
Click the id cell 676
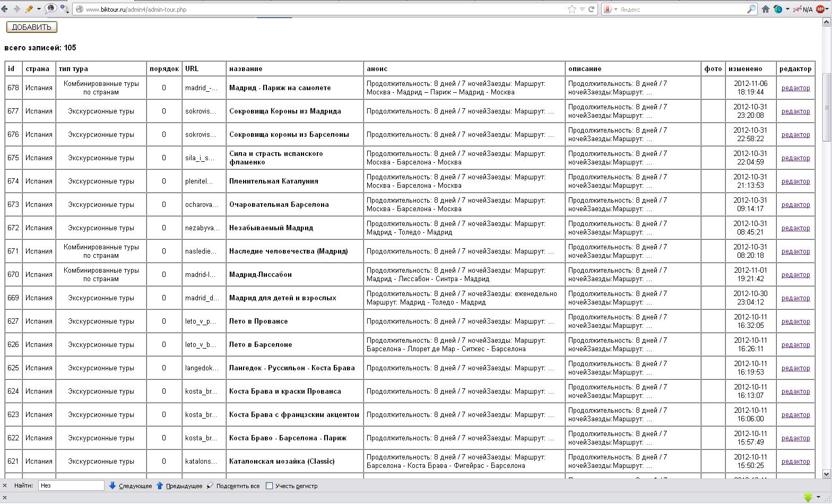tap(13, 135)
